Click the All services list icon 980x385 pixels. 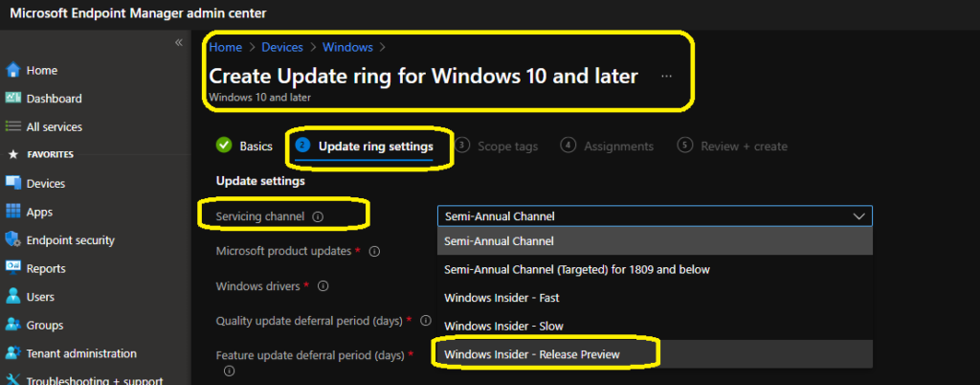13,126
